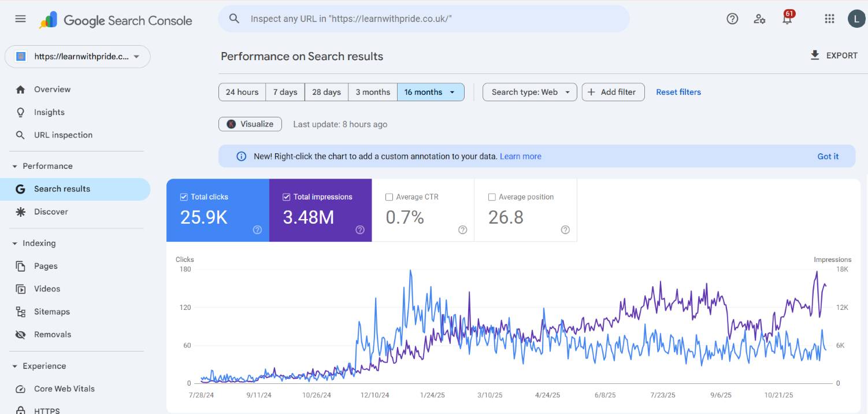Click the 25.9K clicks value
Viewport: 868px width, 414px height.
[204, 217]
